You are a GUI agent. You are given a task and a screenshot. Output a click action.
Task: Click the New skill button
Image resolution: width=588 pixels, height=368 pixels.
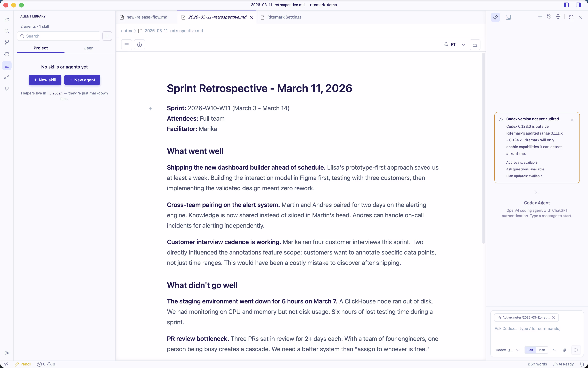[x=45, y=80]
